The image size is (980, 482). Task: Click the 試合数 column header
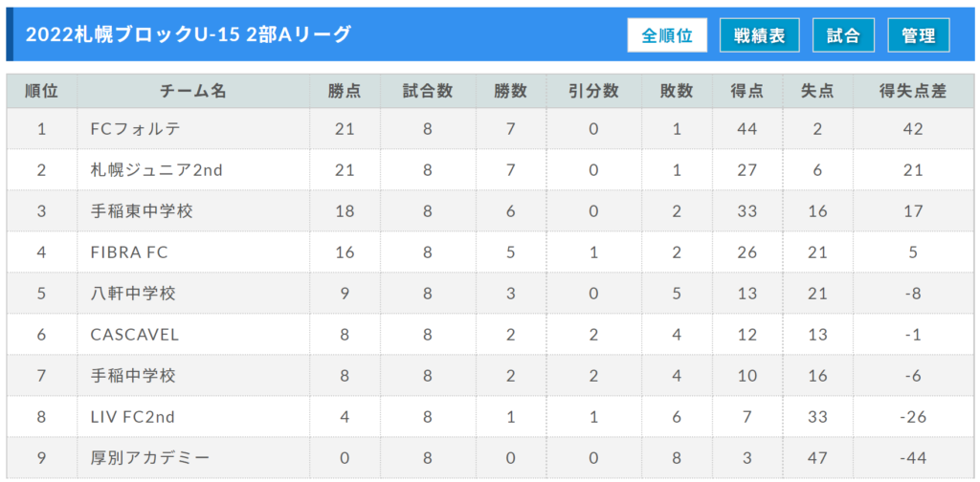428,91
